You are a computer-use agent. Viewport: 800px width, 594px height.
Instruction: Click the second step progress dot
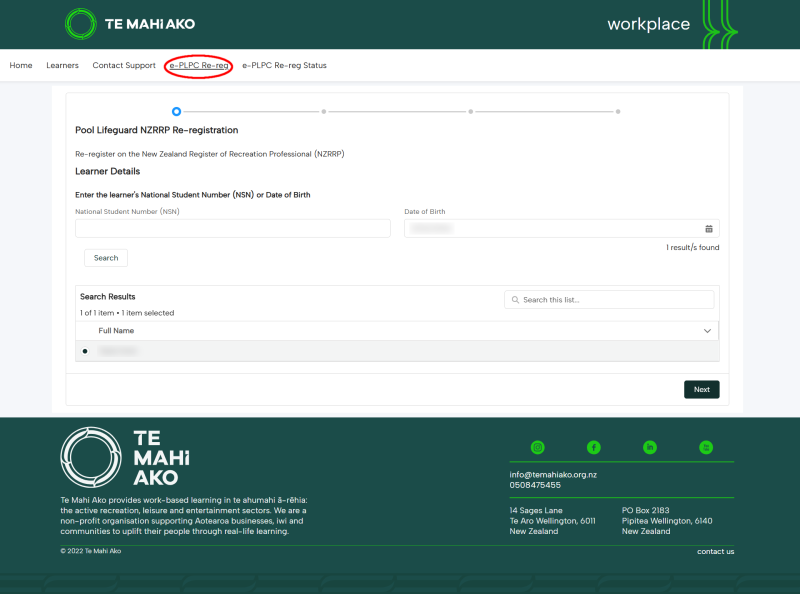tap(323, 111)
